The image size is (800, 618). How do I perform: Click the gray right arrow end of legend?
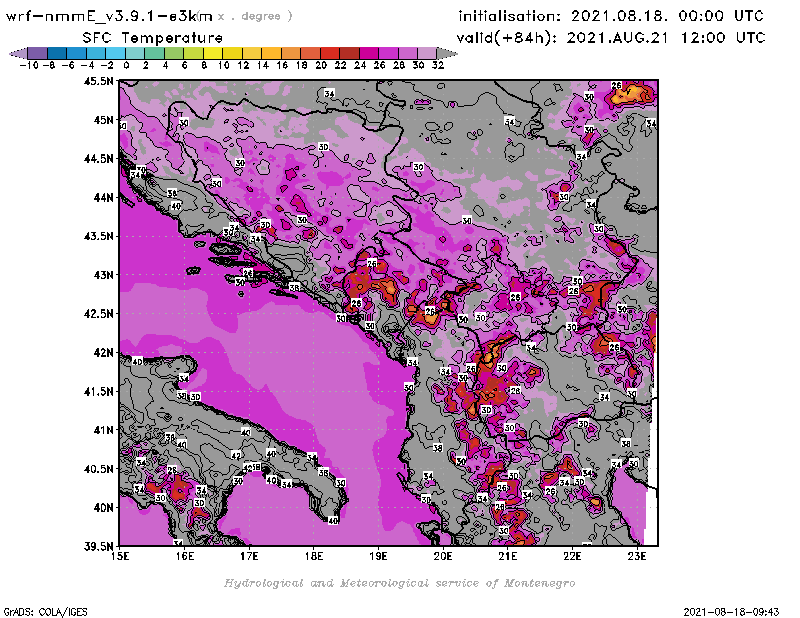pyautogui.click(x=446, y=53)
